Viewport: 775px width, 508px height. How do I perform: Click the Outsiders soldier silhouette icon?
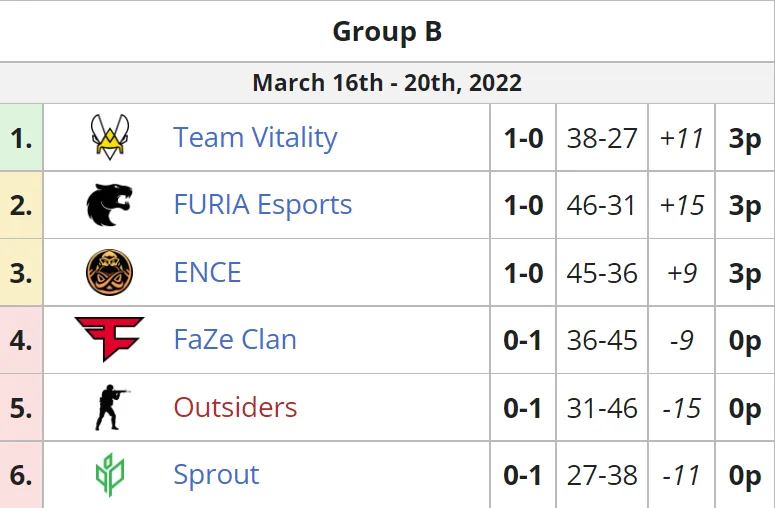[112, 407]
